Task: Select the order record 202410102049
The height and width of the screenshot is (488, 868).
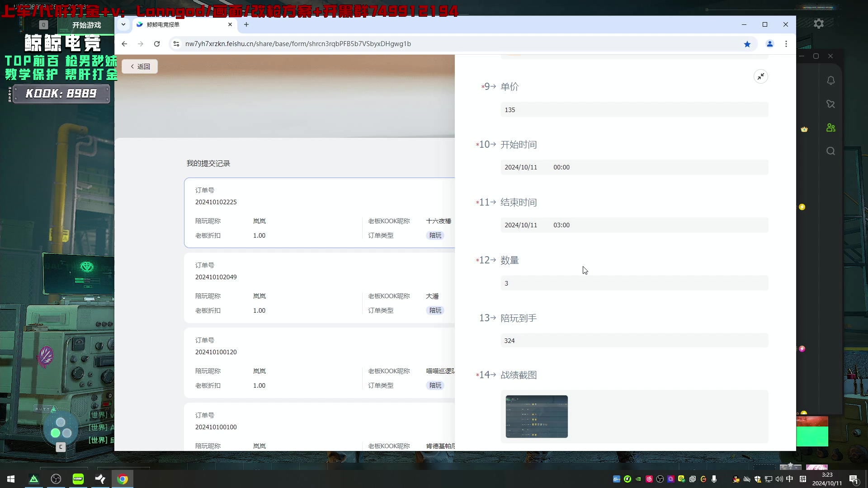Action: [x=320, y=288]
